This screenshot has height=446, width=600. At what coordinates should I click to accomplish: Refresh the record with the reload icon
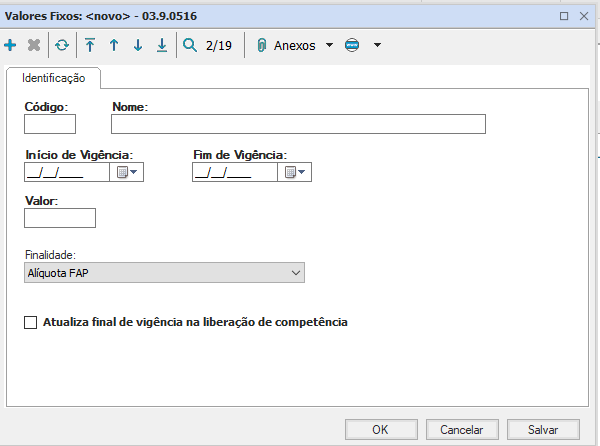point(62,45)
